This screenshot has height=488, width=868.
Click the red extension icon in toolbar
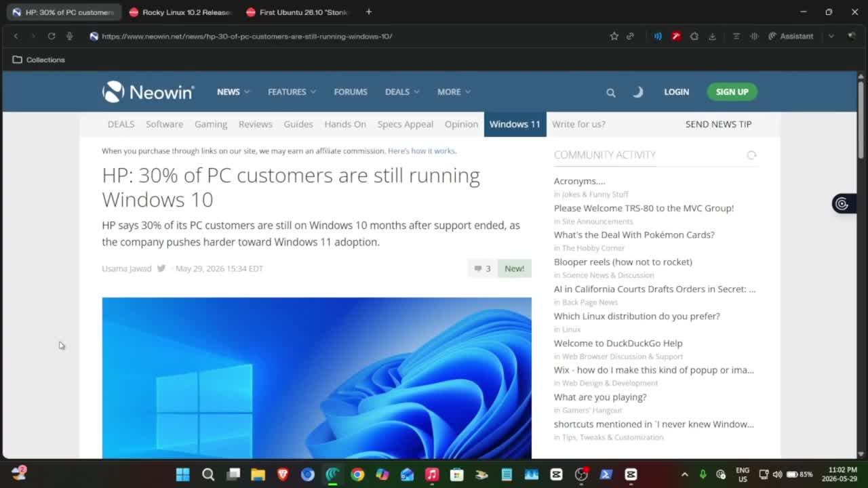pyautogui.click(x=675, y=36)
